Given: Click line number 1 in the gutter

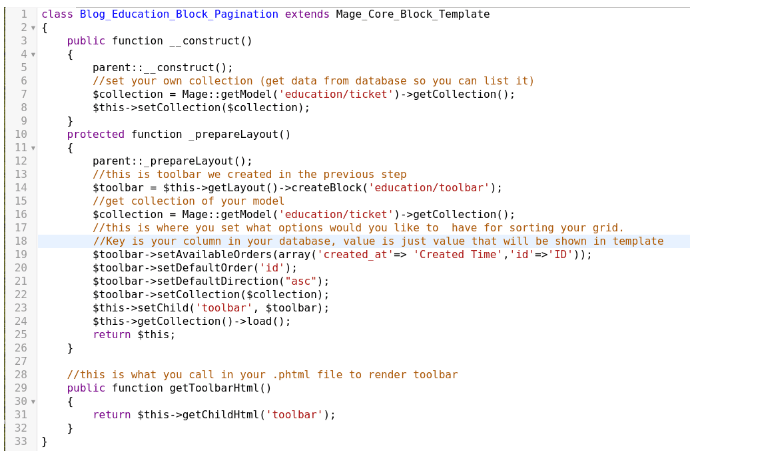Looking at the screenshot, I should pyautogui.click(x=24, y=14).
